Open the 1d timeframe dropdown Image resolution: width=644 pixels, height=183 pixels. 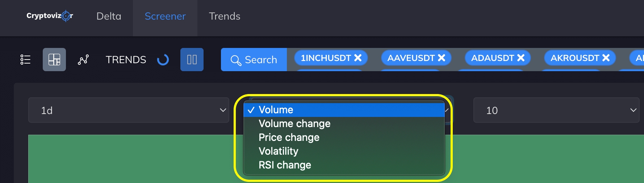[x=129, y=110]
